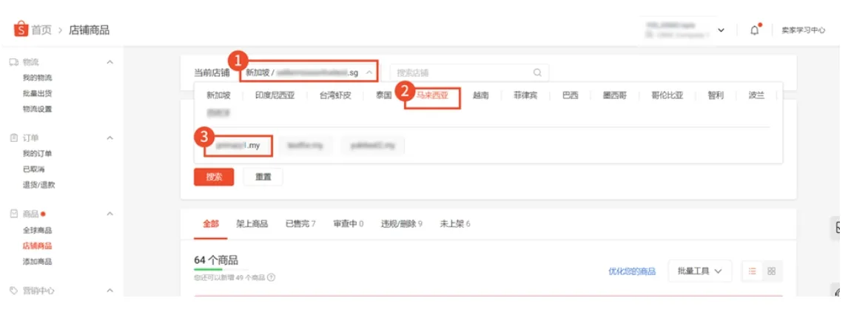The height and width of the screenshot is (315, 868).
Task: Click the 店铺商品 breadcrumb title
Action: [x=89, y=30]
